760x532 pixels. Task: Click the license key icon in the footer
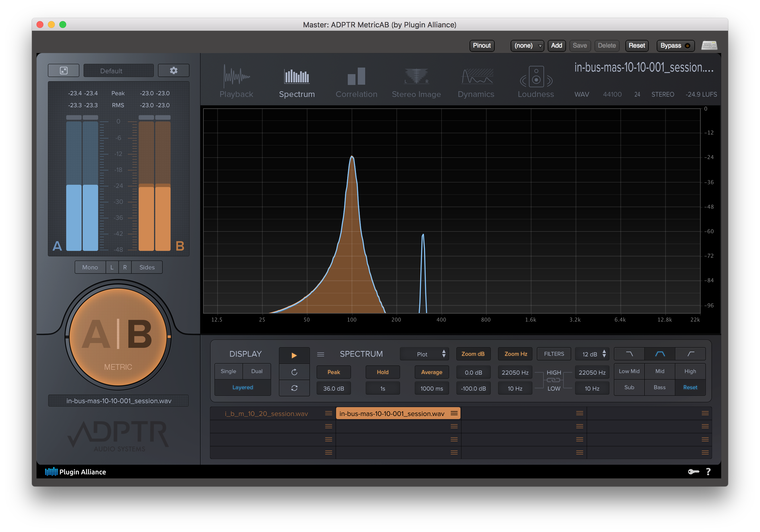693,472
